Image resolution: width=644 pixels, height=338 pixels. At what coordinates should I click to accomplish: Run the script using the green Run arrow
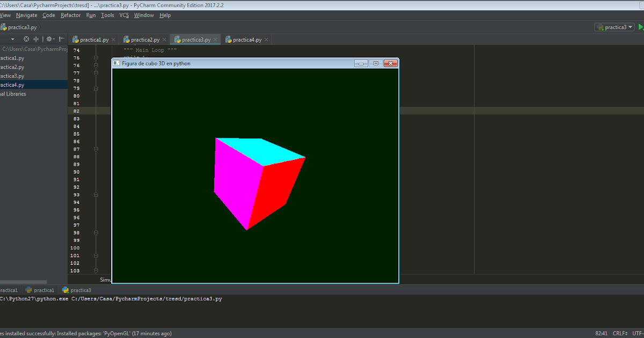(640, 26)
